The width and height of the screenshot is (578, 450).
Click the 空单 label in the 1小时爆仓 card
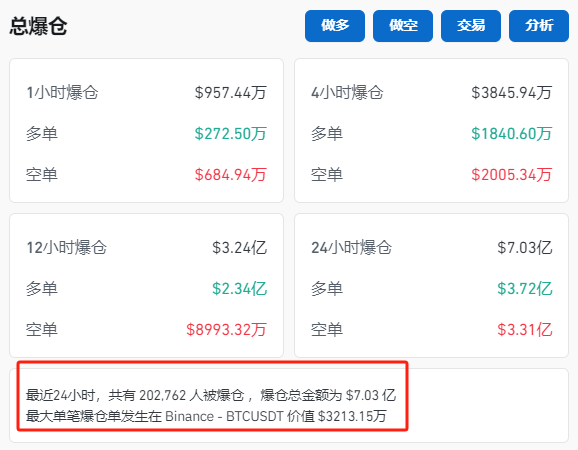tap(42, 174)
